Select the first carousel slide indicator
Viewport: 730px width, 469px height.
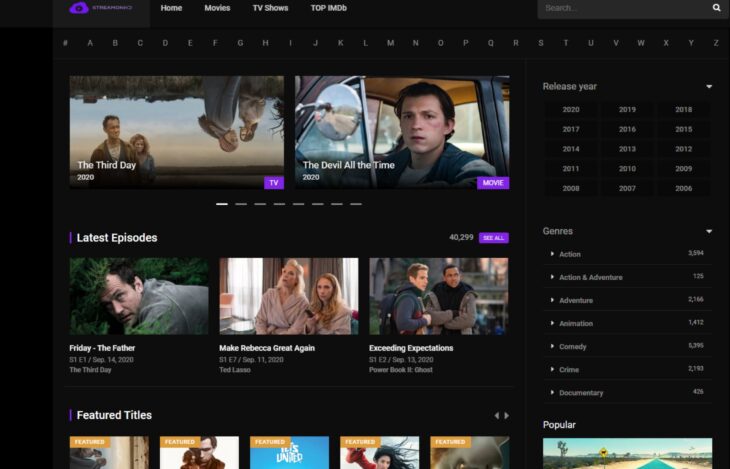point(222,204)
